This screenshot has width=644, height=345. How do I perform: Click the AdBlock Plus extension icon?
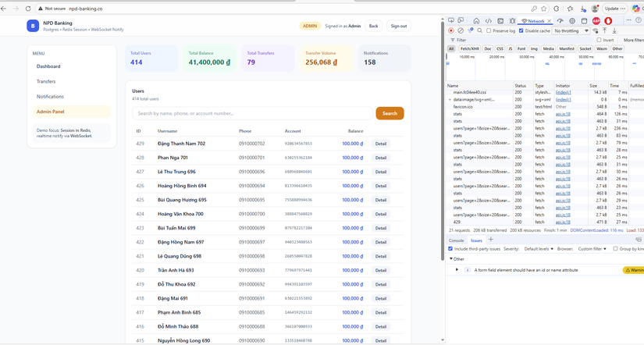tap(596, 21)
